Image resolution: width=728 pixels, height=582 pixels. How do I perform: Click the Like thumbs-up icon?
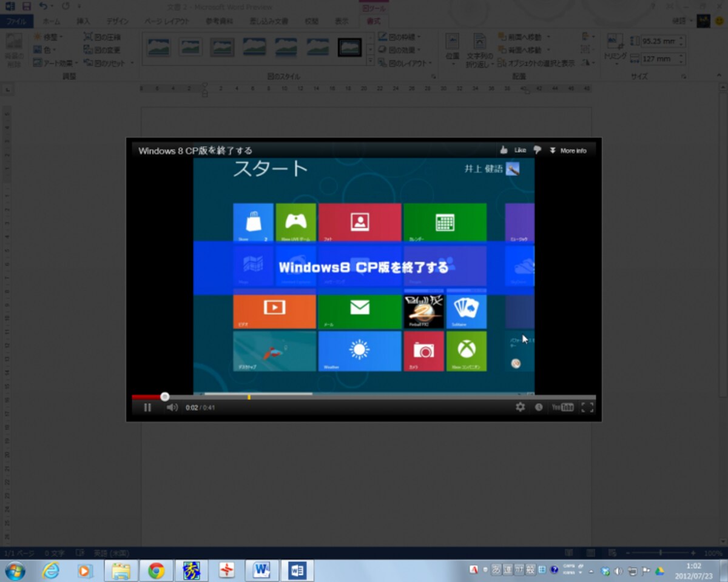pyautogui.click(x=504, y=150)
